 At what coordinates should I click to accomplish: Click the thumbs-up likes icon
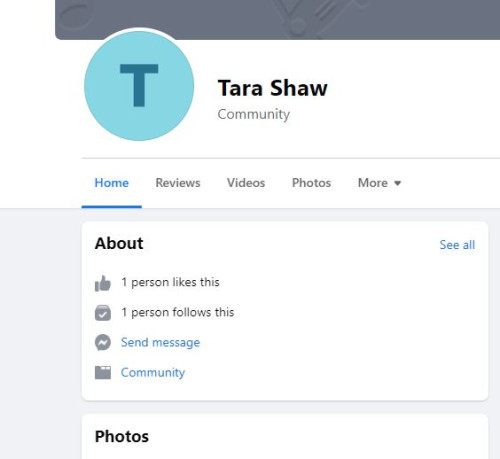103,283
